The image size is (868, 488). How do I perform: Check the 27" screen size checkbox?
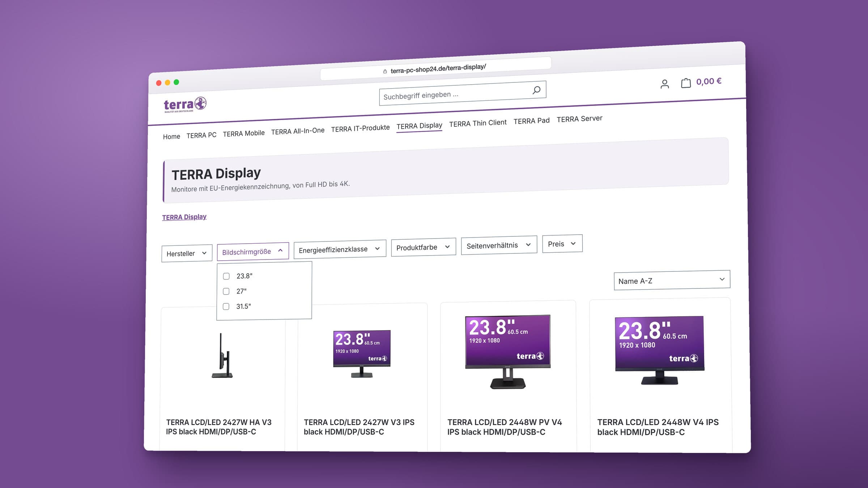click(226, 291)
